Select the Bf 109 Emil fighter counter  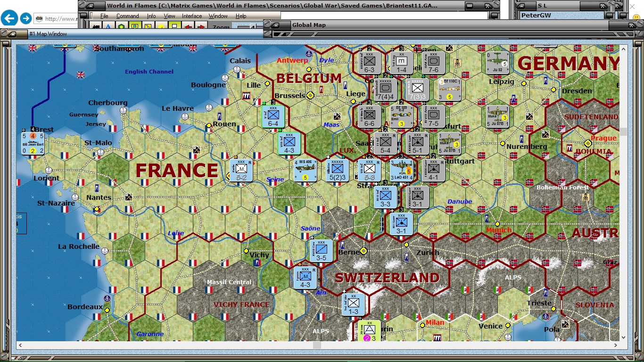(x=402, y=116)
